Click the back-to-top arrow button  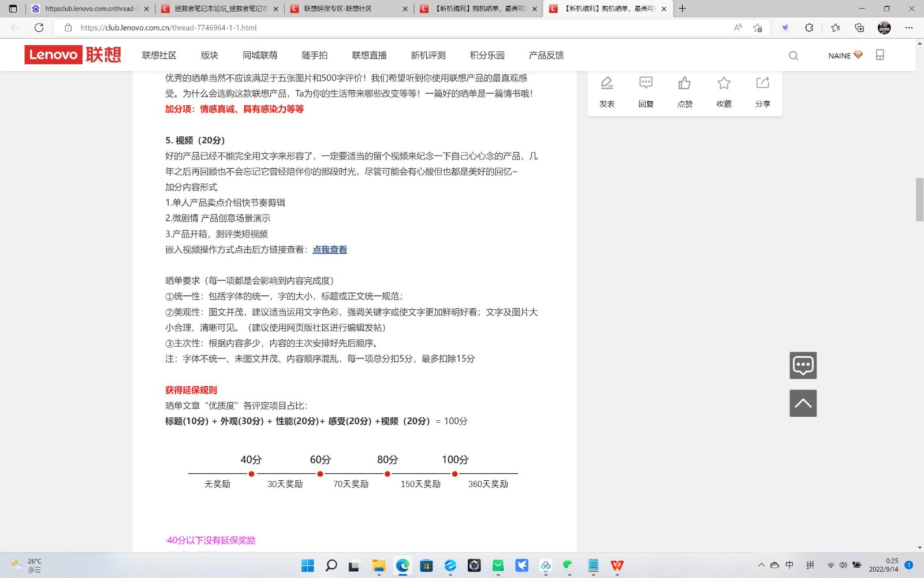tap(803, 403)
